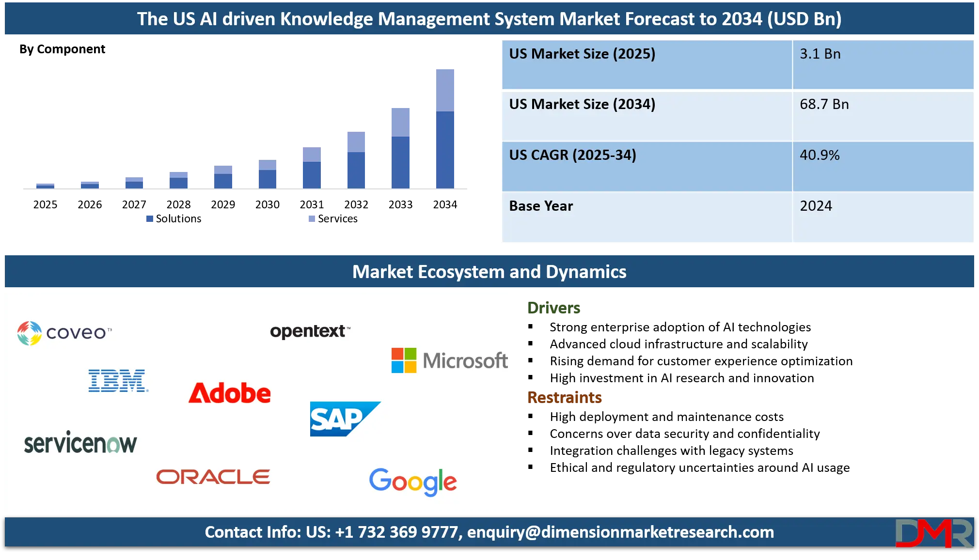Click the Solutions legend color swatch

click(x=150, y=219)
